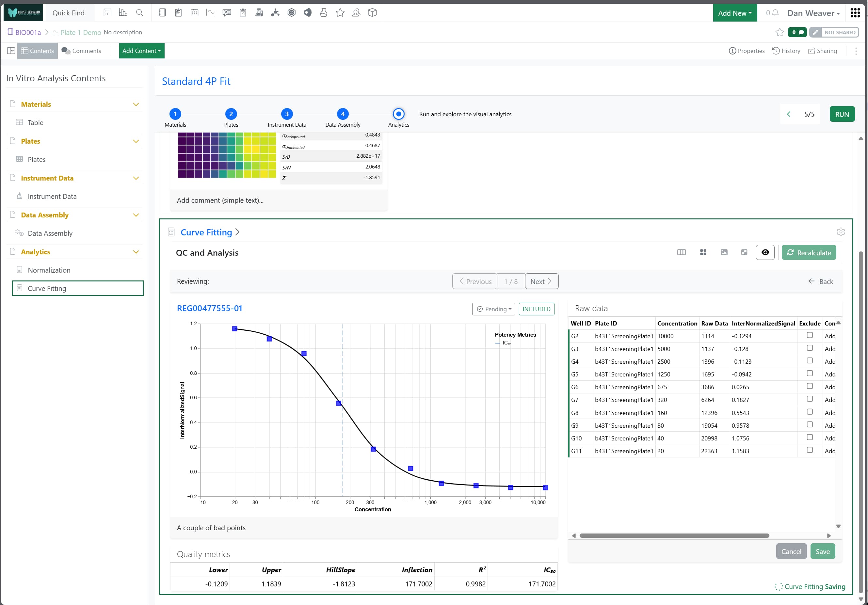This screenshot has width=868, height=605.
Task: Toggle the eye visibility button
Action: coord(765,252)
